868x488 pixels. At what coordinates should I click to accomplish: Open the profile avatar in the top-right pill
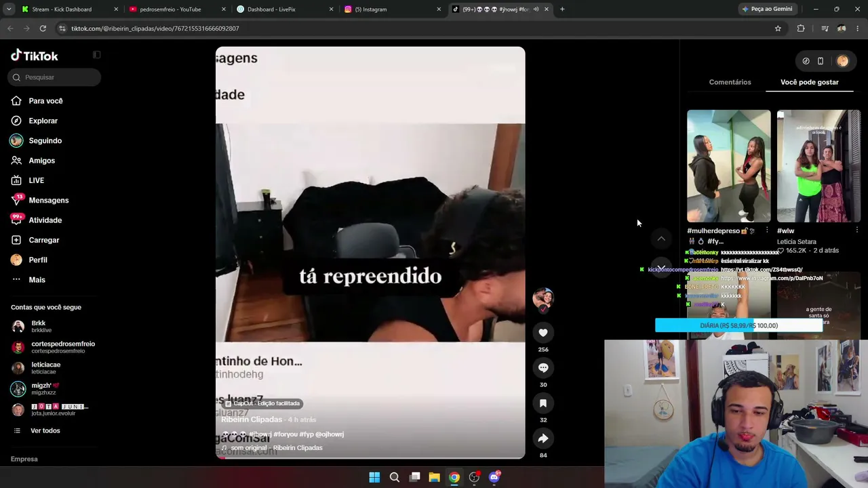click(x=842, y=61)
